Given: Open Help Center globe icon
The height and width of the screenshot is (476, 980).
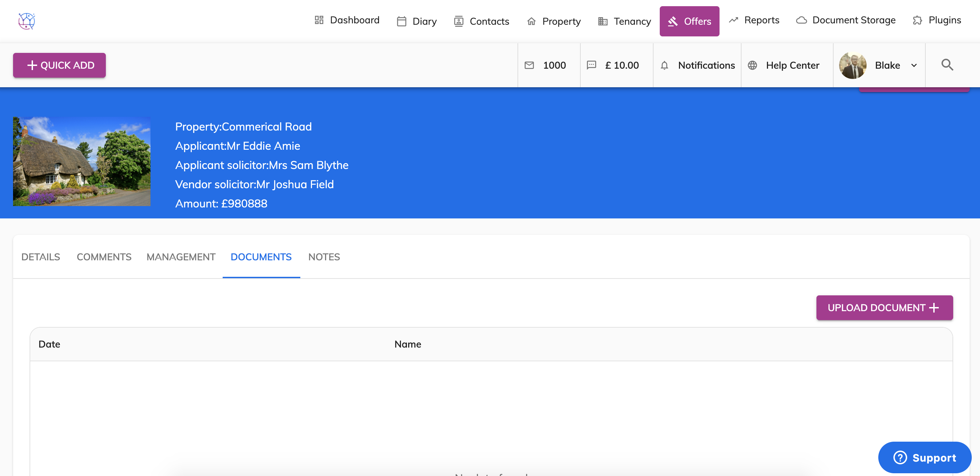Looking at the screenshot, I should pyautogui.click(x=752, y=65).
